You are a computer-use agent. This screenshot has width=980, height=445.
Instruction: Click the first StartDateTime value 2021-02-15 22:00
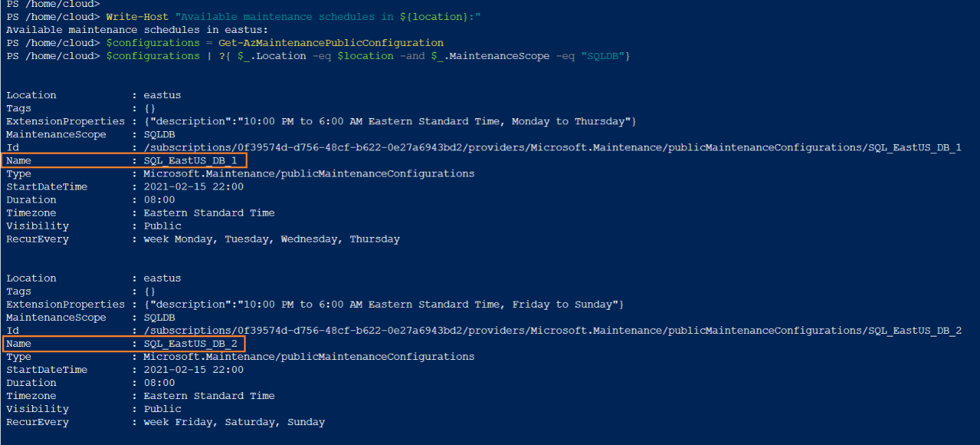coord(193,187)
